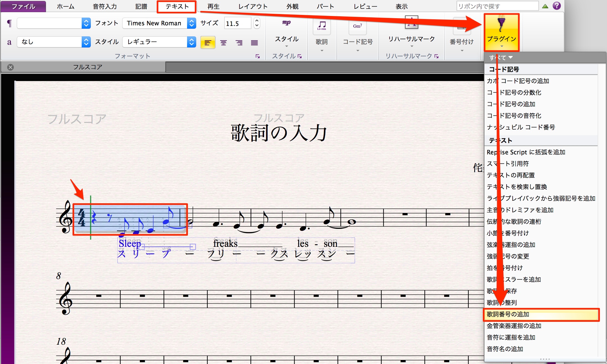Close the フルスコア document tab

pyautogui.click(x=10, y=67)
